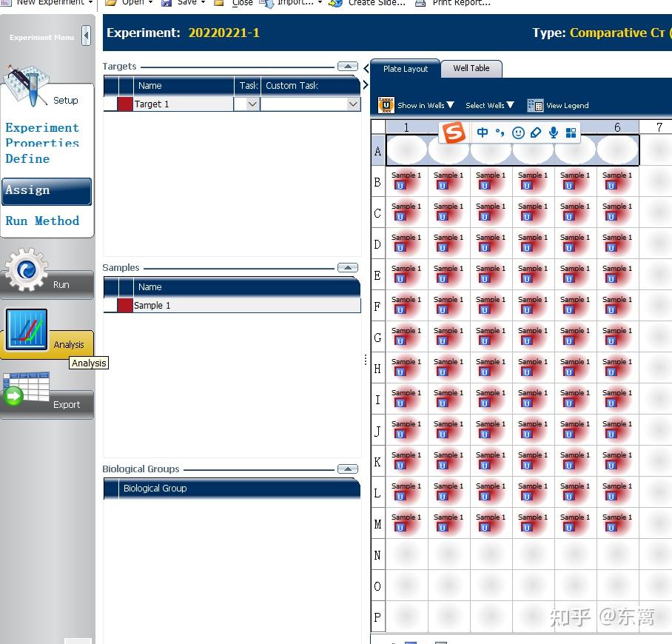Switch to the Well Table tab
The width and height of the screenshot is (672, 644).
pos(471,68)
